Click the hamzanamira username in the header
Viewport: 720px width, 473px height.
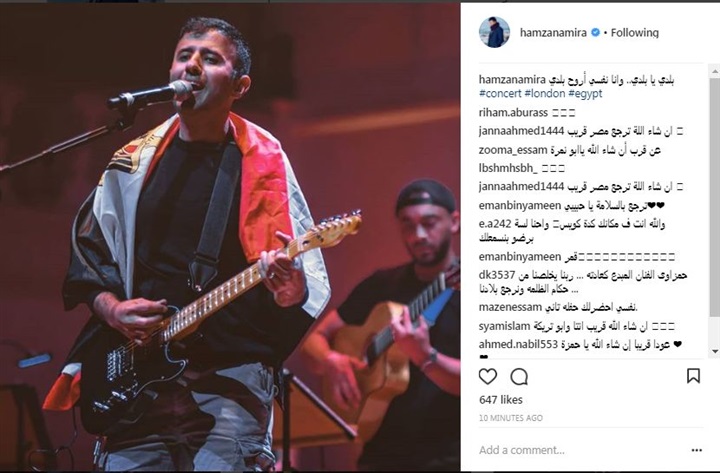553,33
